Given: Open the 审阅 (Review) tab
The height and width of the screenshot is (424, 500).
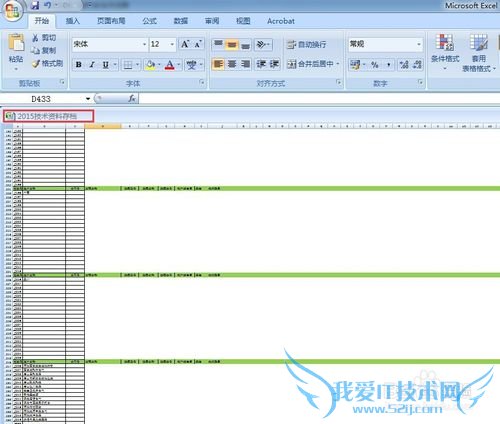Looking at the screenshot, I should [x=212, y=21].
